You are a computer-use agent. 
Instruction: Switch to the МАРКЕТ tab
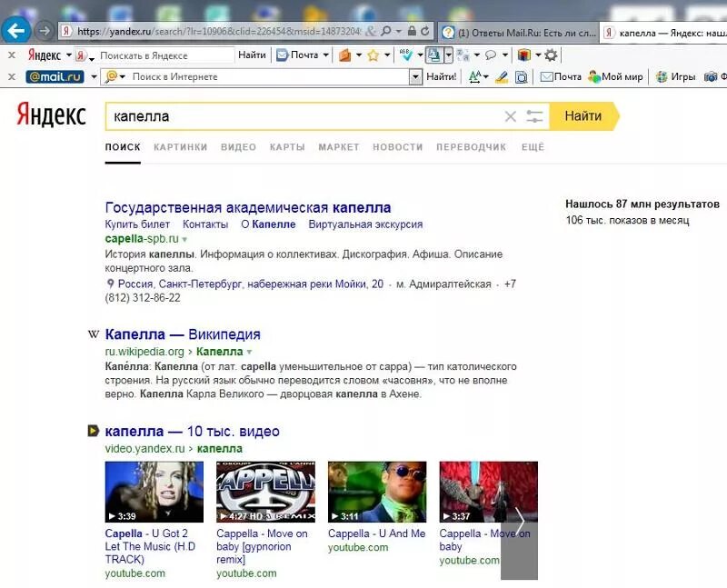(339, 147)
